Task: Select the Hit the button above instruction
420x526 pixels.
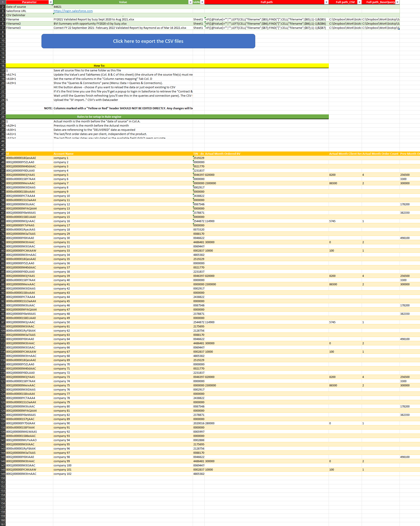Action: (x=123, y=87)
